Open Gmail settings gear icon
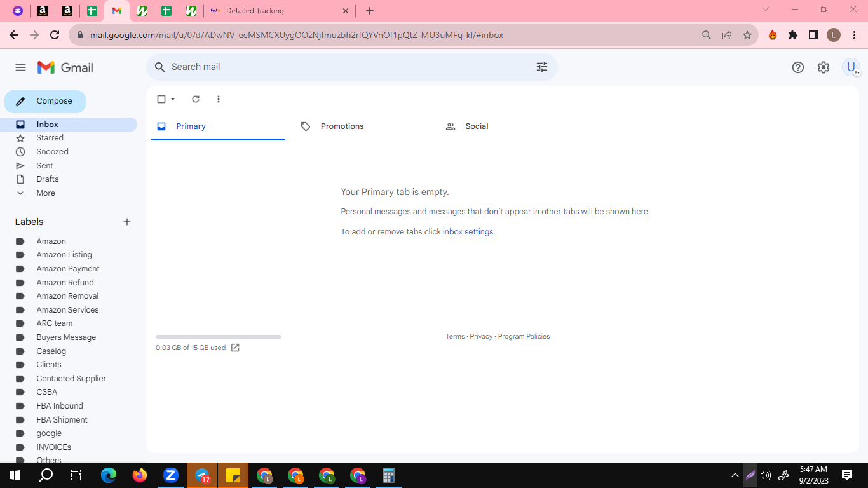 pyautogui.click(x=824, y=67)
